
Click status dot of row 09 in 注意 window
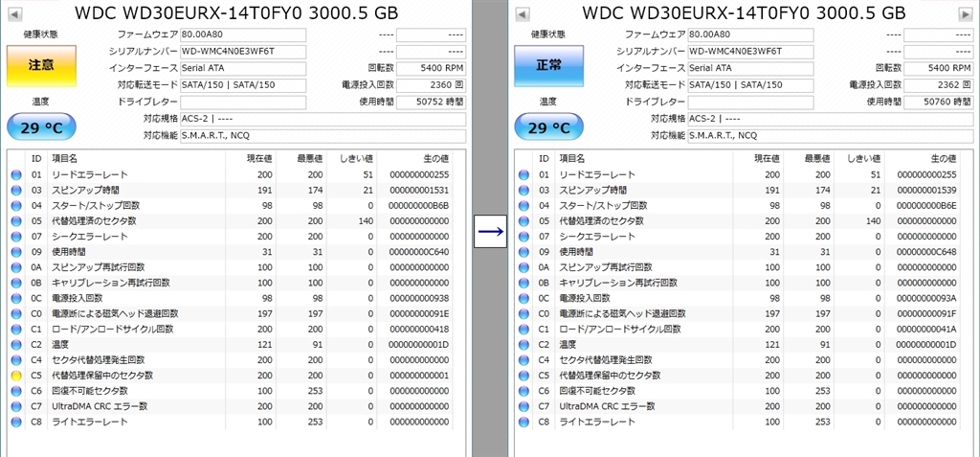point(16,252)
